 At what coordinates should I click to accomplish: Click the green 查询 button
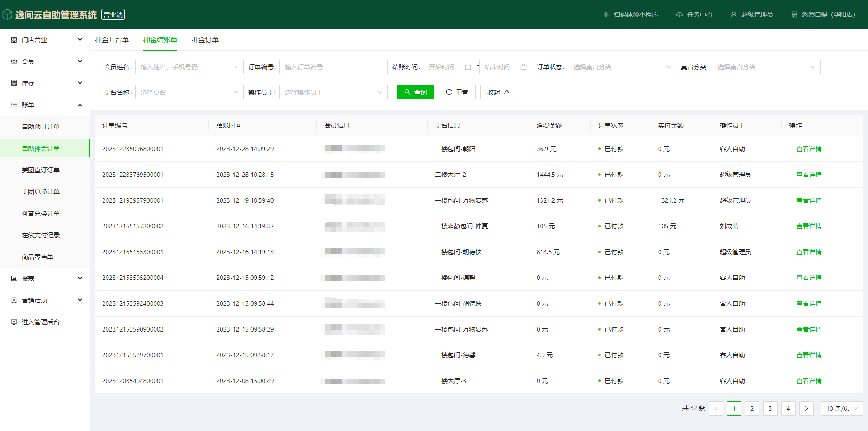coord(415,92)
